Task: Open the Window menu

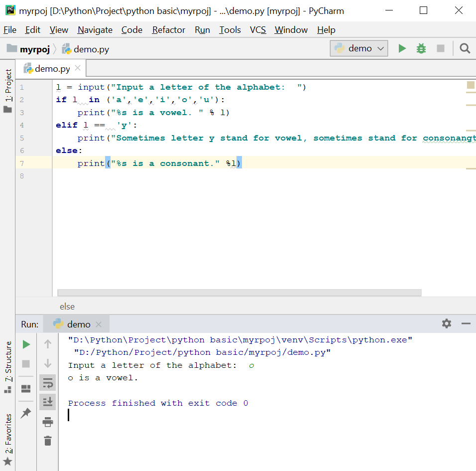Action: 291,30
